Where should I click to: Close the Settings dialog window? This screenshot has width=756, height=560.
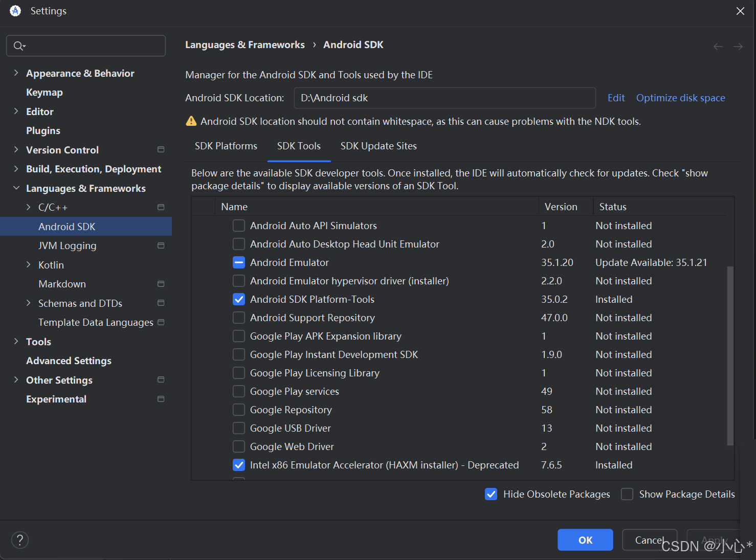[x=740, y=11]
